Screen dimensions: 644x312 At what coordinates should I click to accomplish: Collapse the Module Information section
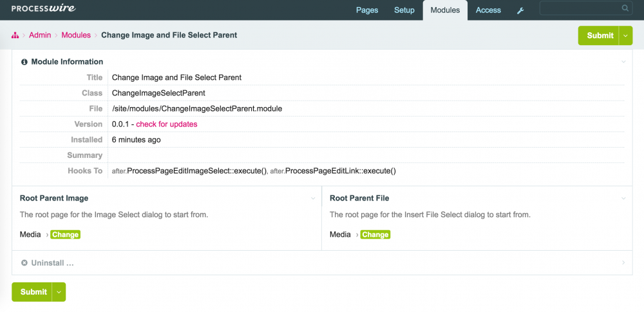click(623, 62)
